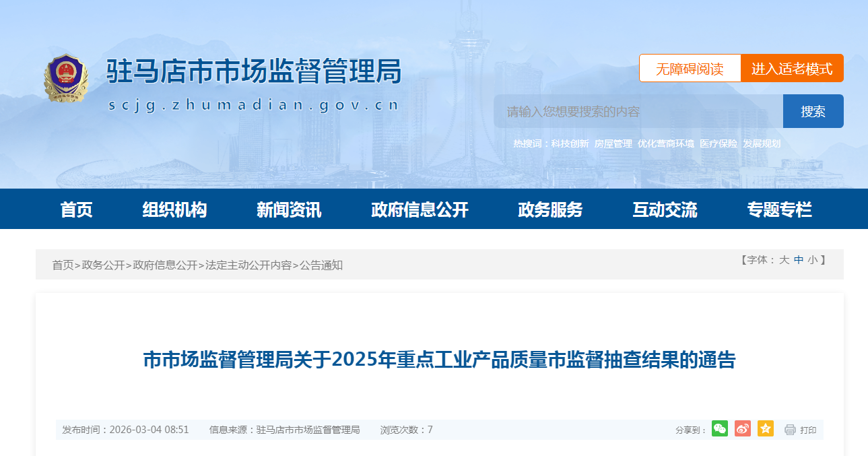
Task: Expand 政务服务 navigation menu
Action: [550, 209]
